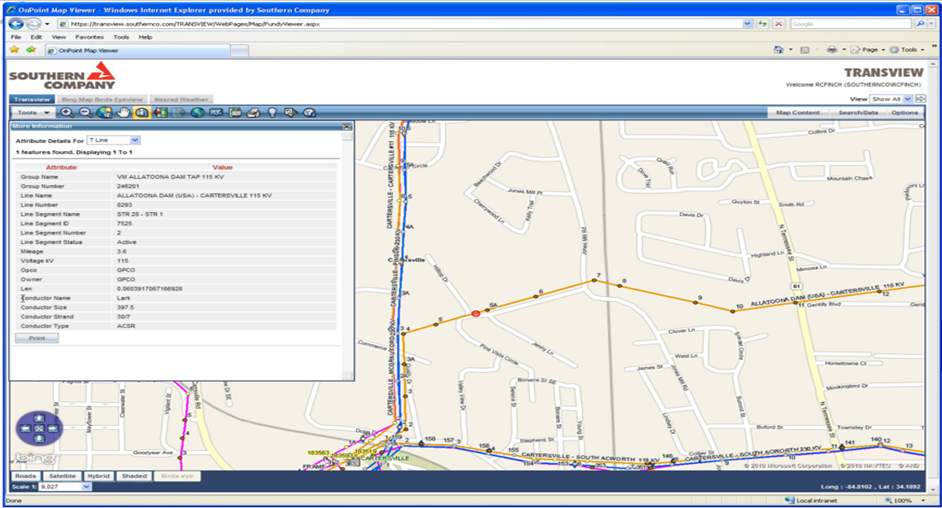Open the Tools dropdown in map toolbar
The height and width of the screenshot is (508, 942).
[34, 112]
